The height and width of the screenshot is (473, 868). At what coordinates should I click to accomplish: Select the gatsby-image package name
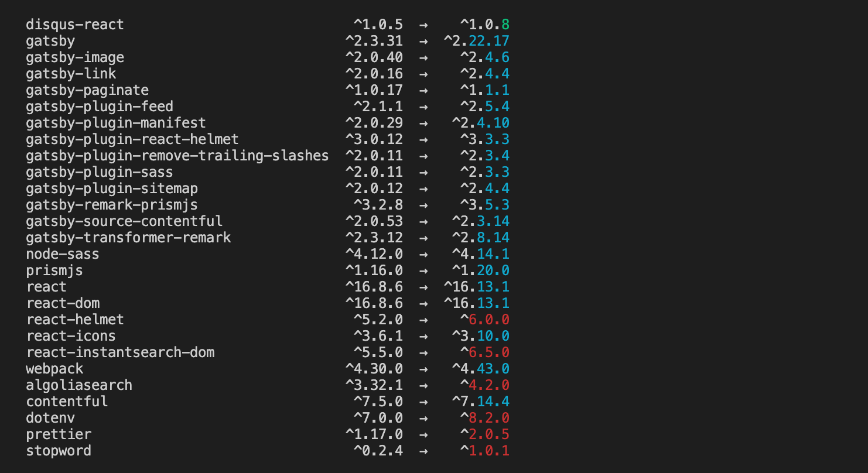tap(75, 57)
